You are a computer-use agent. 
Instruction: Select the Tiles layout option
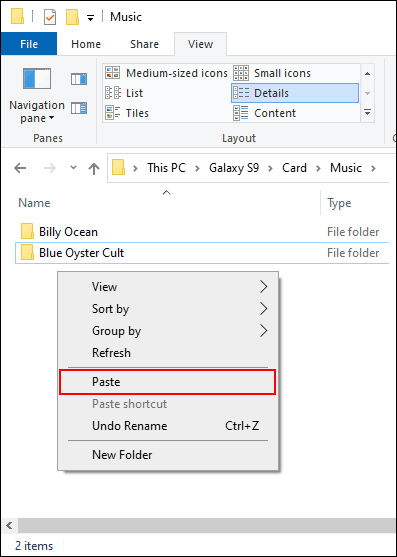coord(127,113)
